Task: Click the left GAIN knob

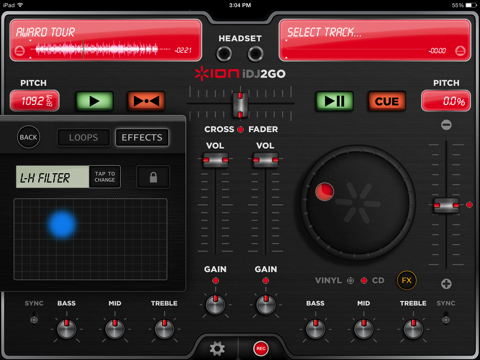Action: coord(215,304)
